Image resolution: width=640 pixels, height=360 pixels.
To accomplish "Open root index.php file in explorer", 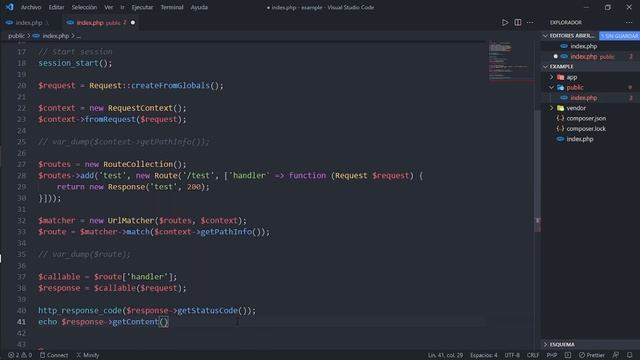I will coord(580,139).
